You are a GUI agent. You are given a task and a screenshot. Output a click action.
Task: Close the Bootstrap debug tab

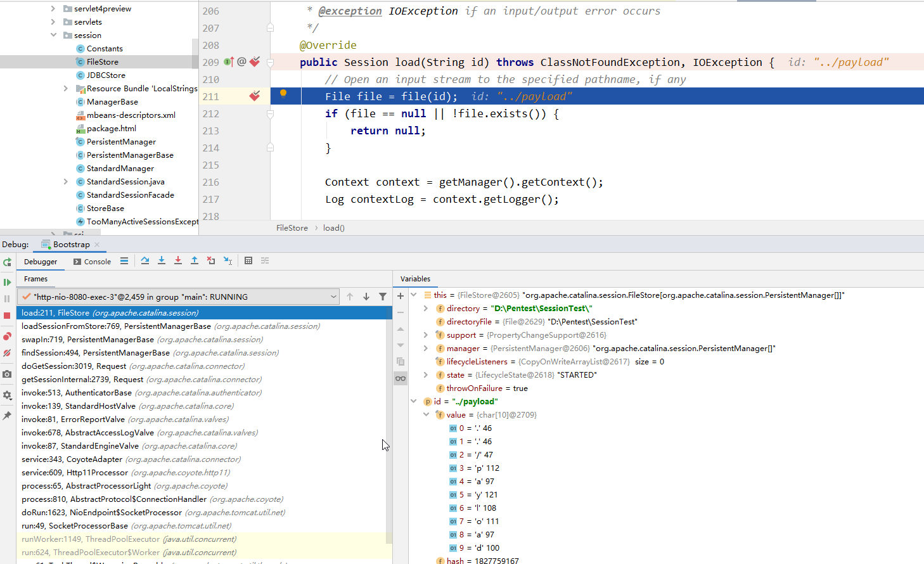[x=97, y=245]
